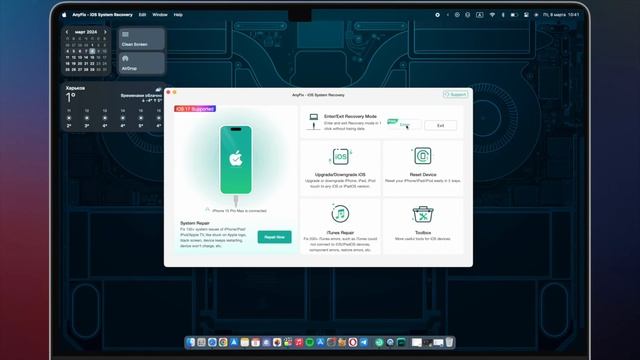Click the Enter/Exit Recovery Mode computer icon
This screenshot has height=360, width=640.
click(313, 122)
